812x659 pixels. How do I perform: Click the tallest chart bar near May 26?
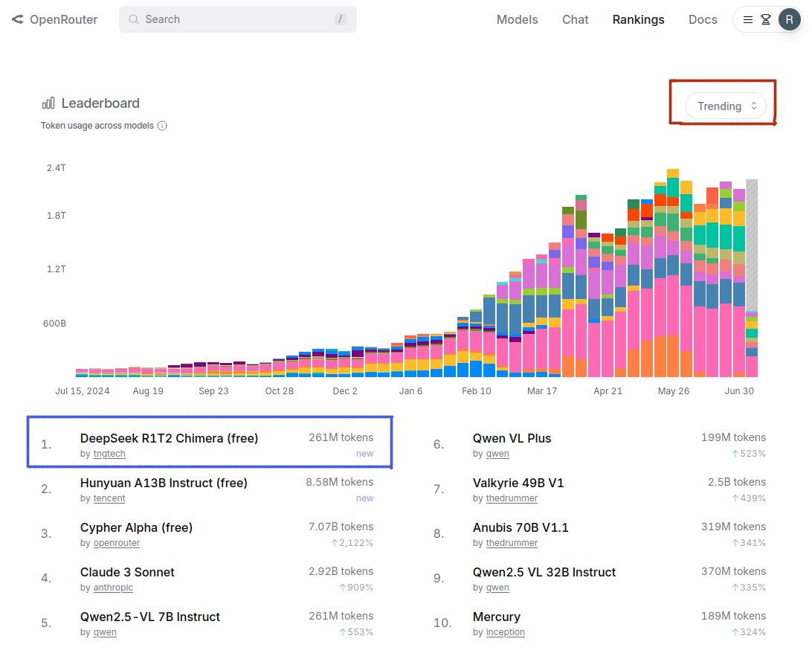(673, 273)
